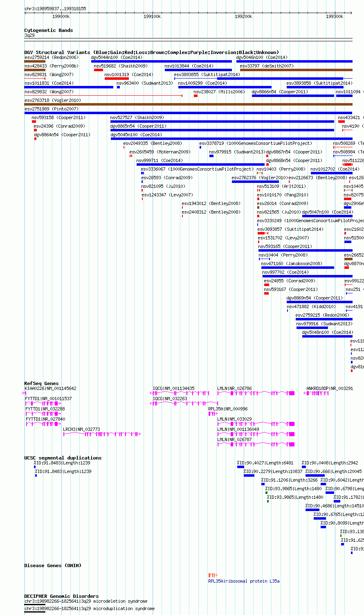Click nsv238027 (Mills2006) variant label

pyautogui.click(x=220, y=92)
